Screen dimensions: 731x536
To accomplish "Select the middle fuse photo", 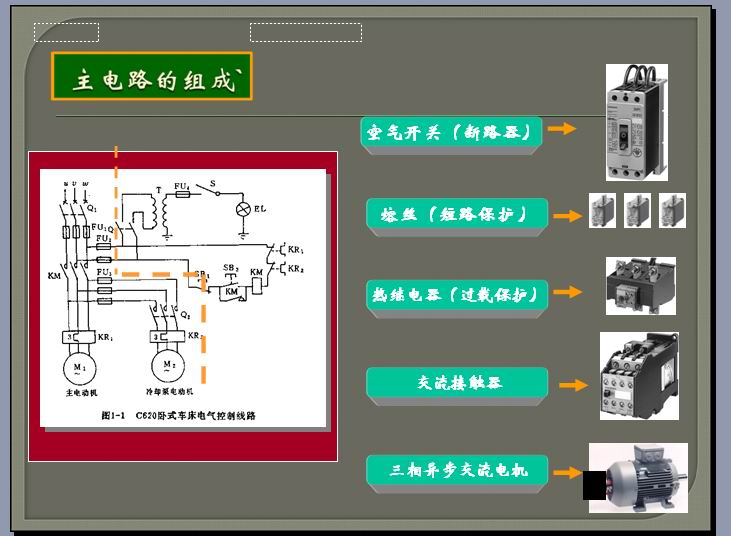I will (x=637, y=211).
